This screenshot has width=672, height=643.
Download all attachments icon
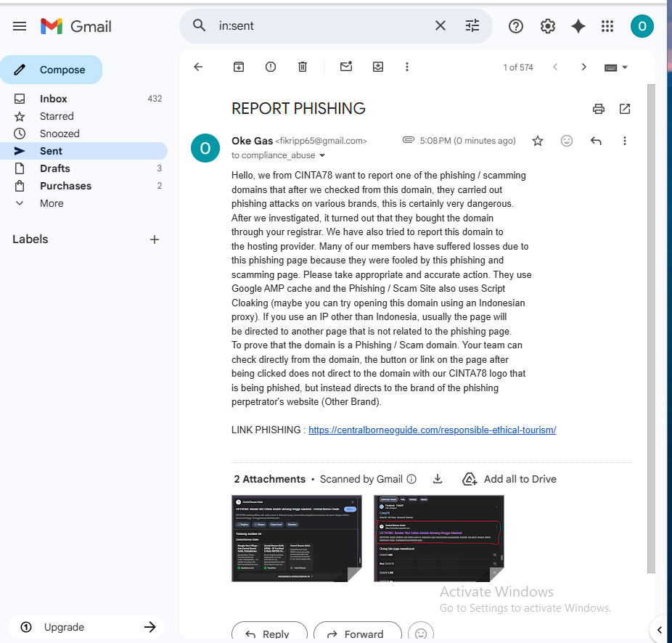(437, 479)
